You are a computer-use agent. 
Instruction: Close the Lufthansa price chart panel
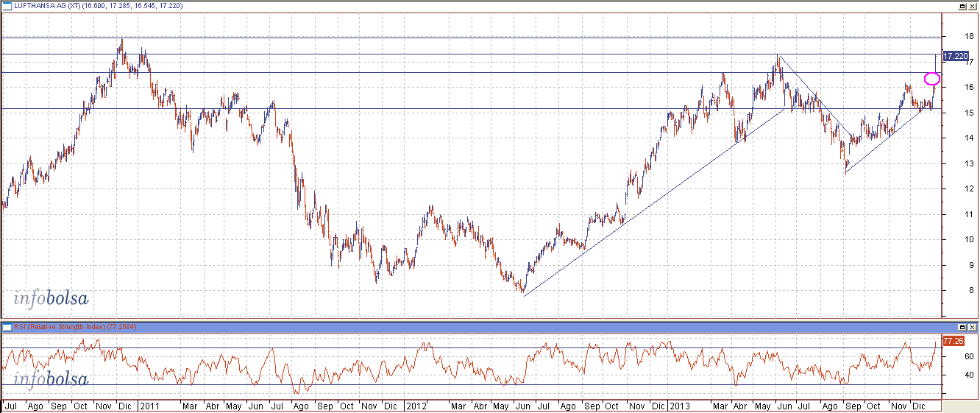pyautogui.click(x=973, y=6)
